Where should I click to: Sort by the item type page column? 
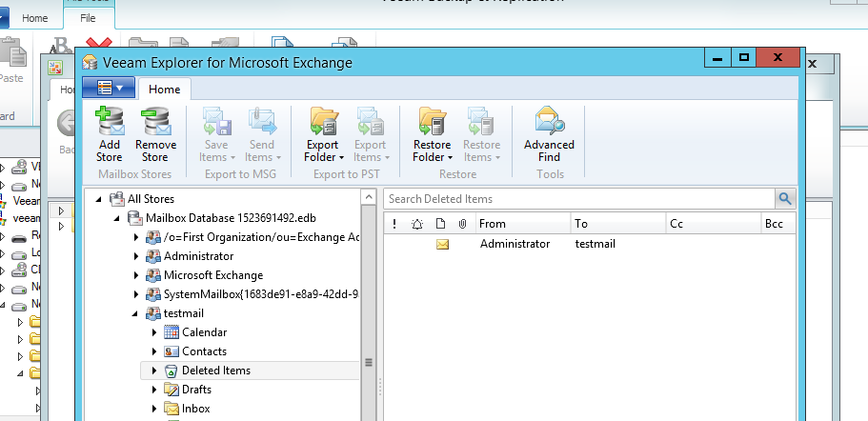(x=440, y=224)
